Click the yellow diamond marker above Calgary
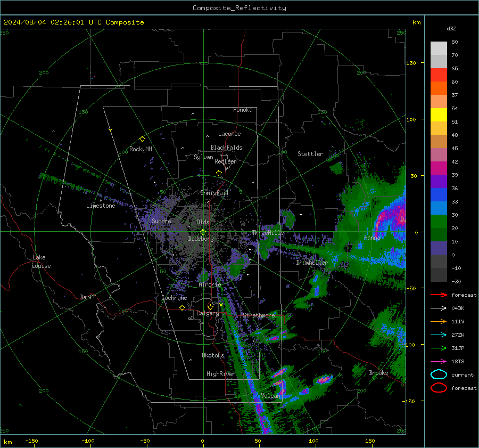This screenshot has height=448, width=479. [210, 307]
